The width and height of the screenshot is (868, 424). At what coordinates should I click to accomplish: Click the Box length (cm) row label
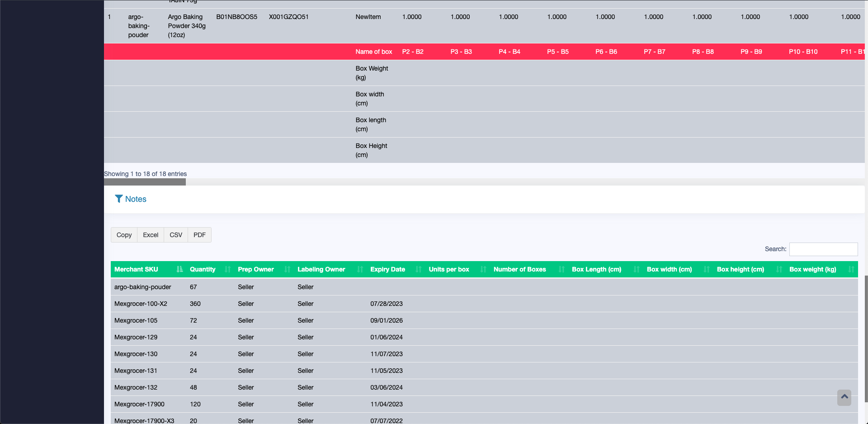pos(371,124)
